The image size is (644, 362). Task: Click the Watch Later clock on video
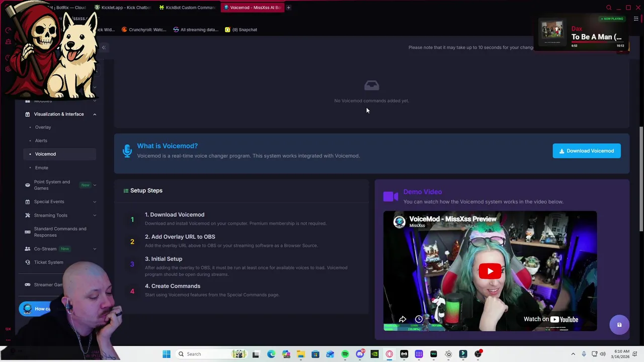point(419,319)
